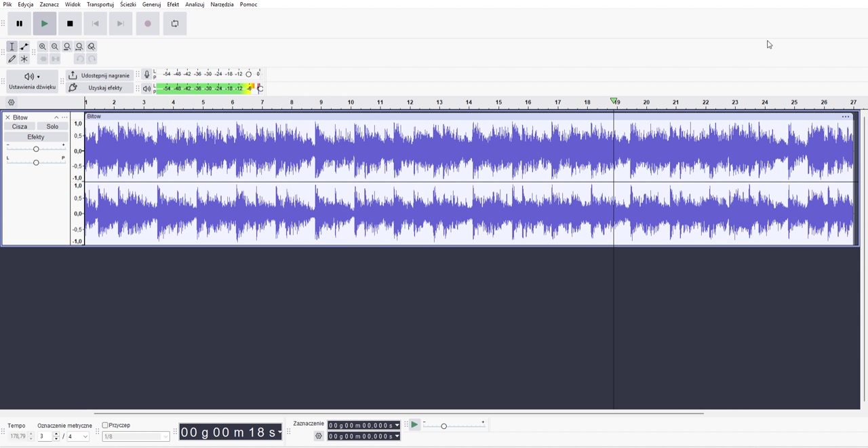Pause playback with the Pause button
This screenshot has height=448, width=868.
[19, 24]
